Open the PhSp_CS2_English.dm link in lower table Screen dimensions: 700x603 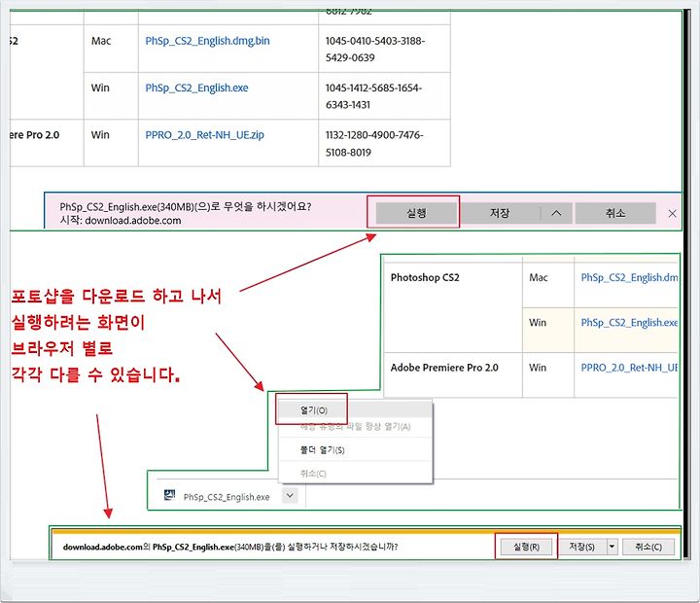[629, 277]
